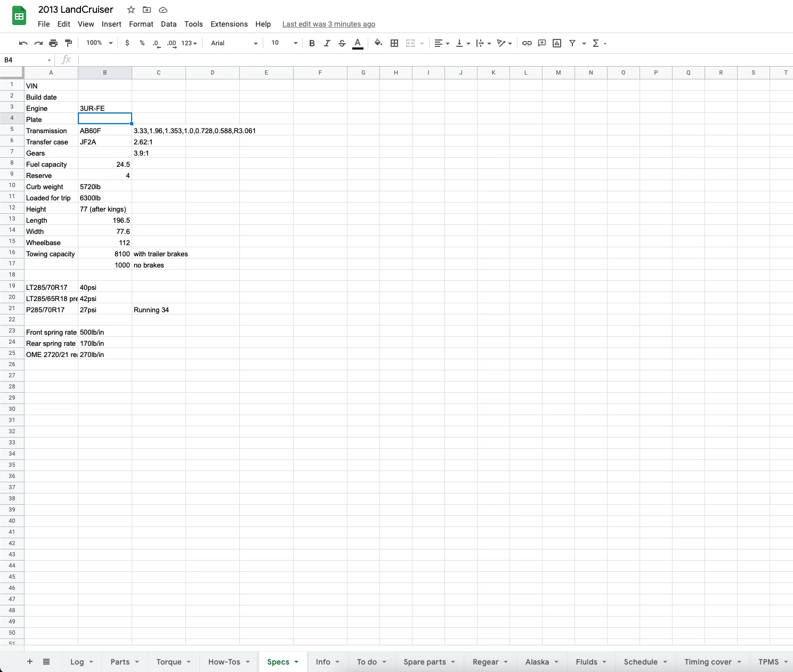This screenshot has width=793, height=672.
Task: Open text rotation dropdown
Action: pos(504,43)
